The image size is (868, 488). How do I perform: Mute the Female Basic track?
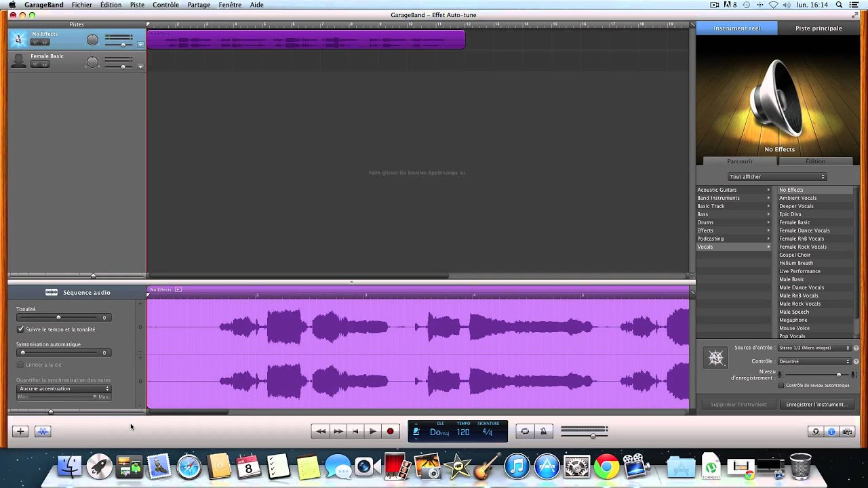[x=35, y=64]
